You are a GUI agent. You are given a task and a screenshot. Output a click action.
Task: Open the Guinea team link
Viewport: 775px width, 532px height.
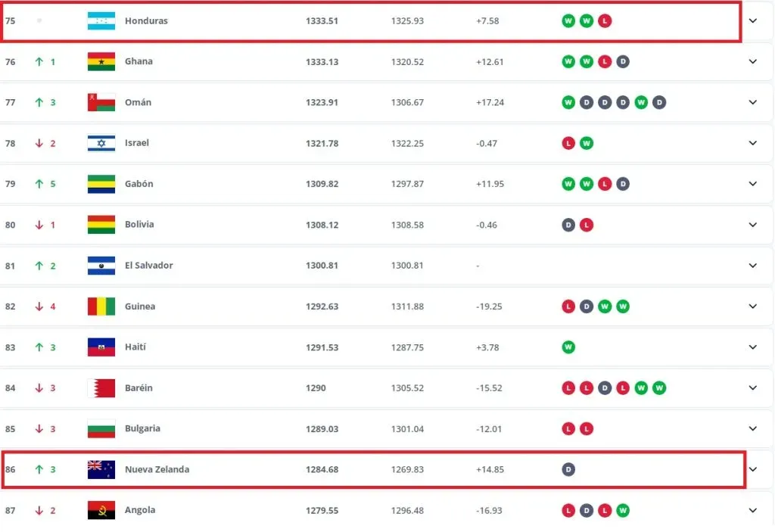pyautogui.click(x=140, y=306)
